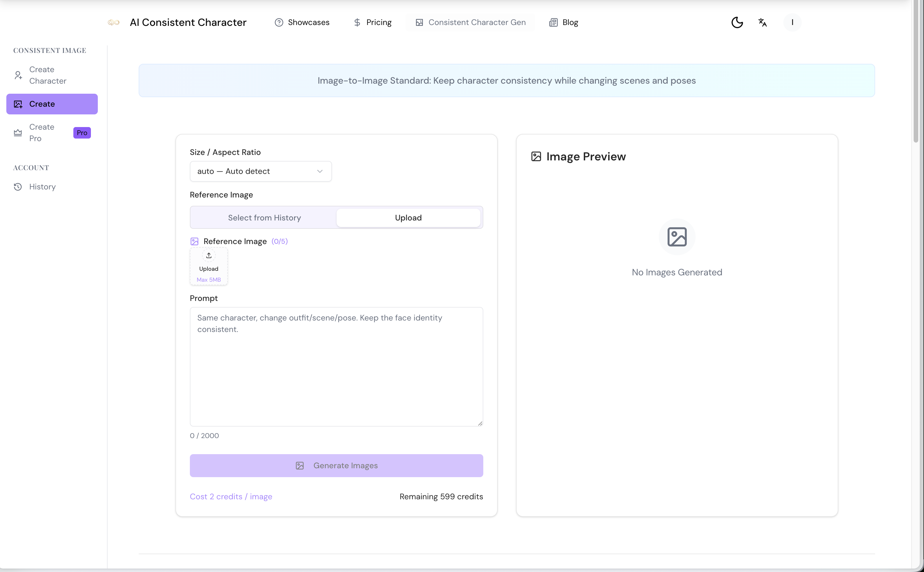Toggle dark mode with the moon icon
The image size is (924, 572).
pos(737,22)
